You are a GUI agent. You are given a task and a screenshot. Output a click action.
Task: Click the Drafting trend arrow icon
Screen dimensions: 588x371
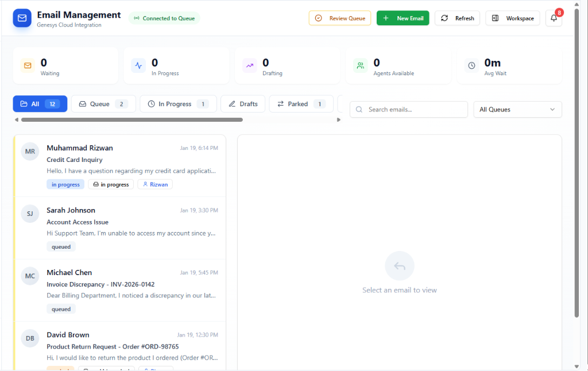tap(249, 65)
